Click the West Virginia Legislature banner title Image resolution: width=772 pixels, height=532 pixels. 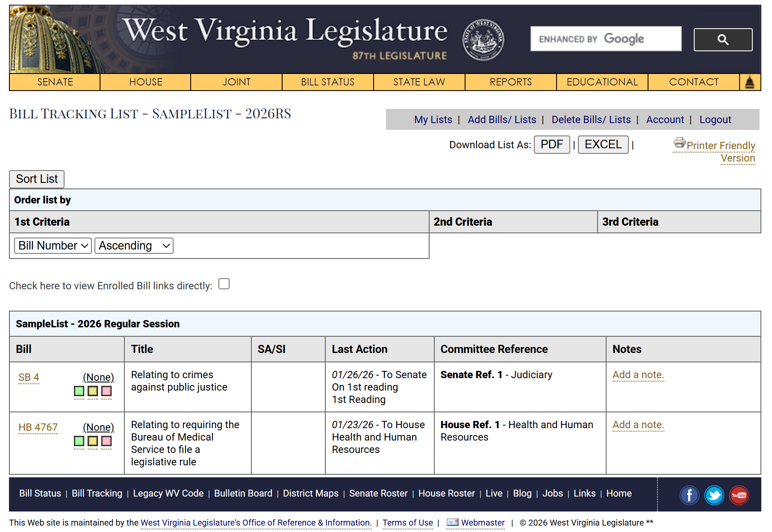coord(286,31)
